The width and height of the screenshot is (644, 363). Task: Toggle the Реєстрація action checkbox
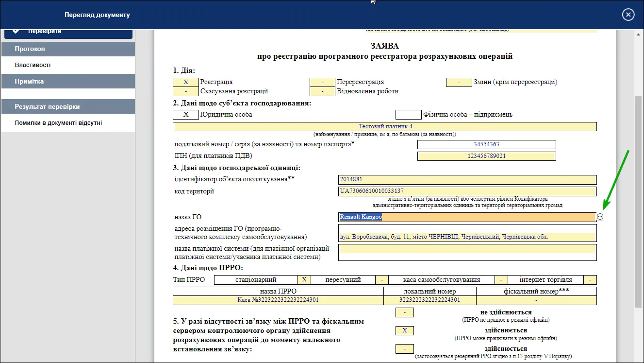pos(186,82)
